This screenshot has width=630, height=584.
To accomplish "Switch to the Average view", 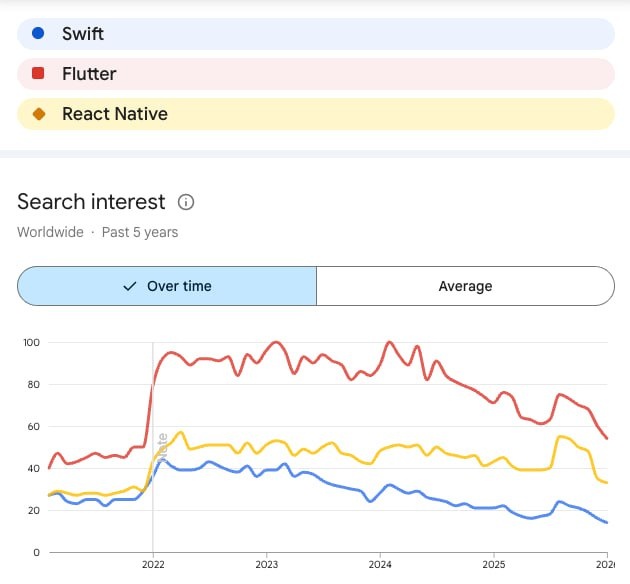I will tap(465, 286).
